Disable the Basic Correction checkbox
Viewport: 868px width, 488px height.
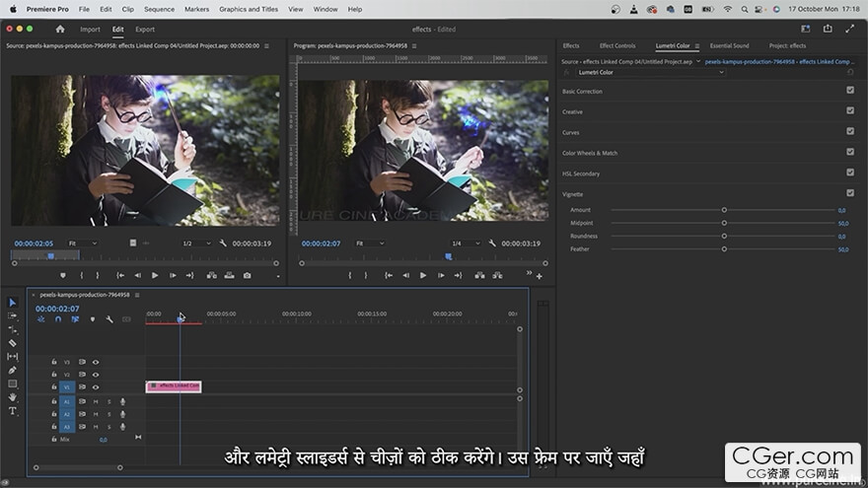[849, 91]
